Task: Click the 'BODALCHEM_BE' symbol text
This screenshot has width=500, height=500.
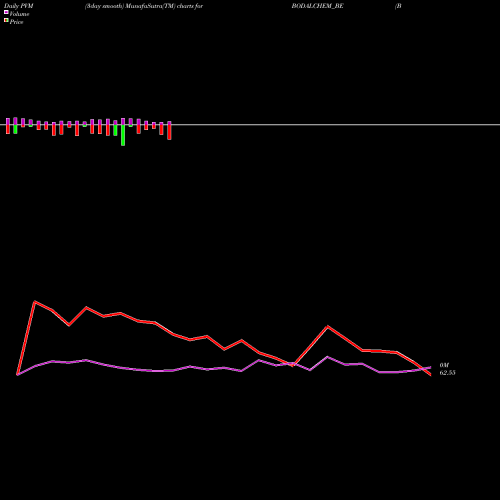Action: (x=317, y=6)
